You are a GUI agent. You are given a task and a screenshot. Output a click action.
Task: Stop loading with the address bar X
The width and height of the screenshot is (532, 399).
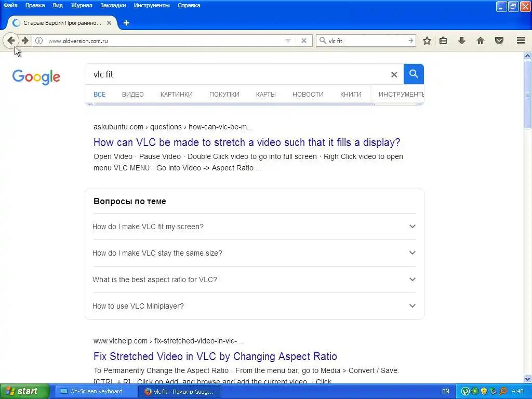(x=304, y=41)
